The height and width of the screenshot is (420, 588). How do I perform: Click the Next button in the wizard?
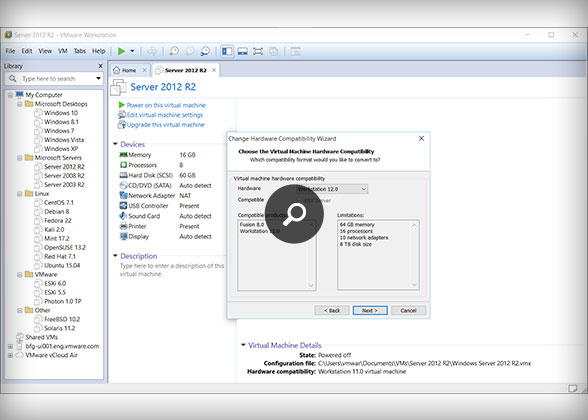click(x=370, y=310)
